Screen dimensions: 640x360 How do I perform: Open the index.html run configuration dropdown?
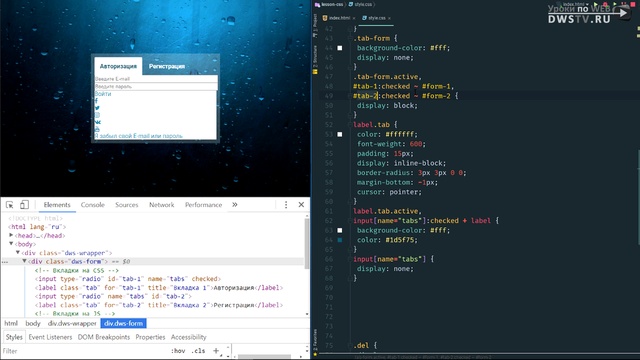576,4
